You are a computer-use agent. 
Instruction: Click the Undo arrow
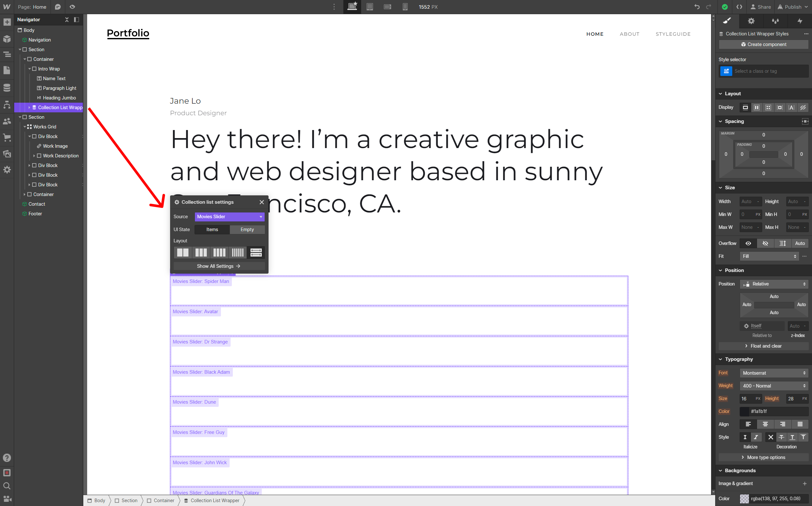pyautogui.click(x=697, y=7)
